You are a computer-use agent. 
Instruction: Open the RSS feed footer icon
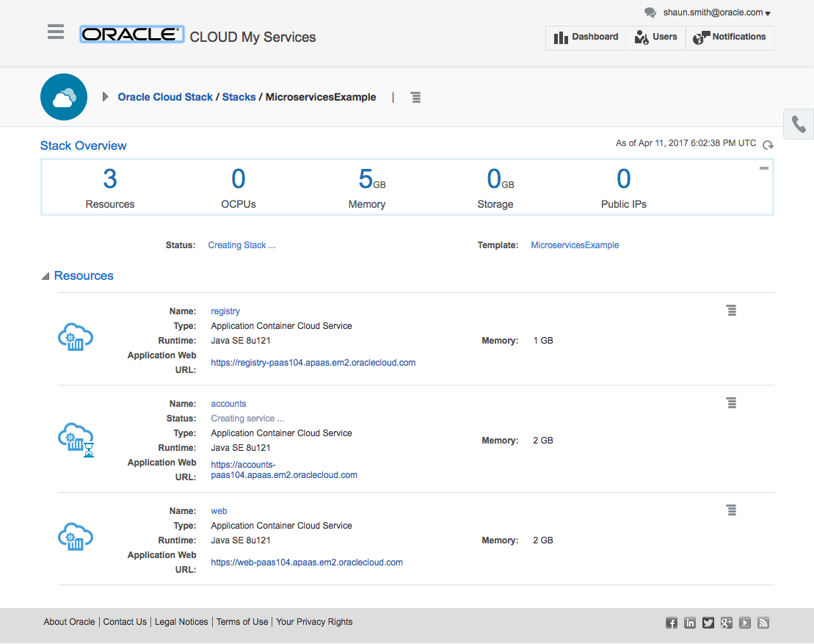point(763,623)
